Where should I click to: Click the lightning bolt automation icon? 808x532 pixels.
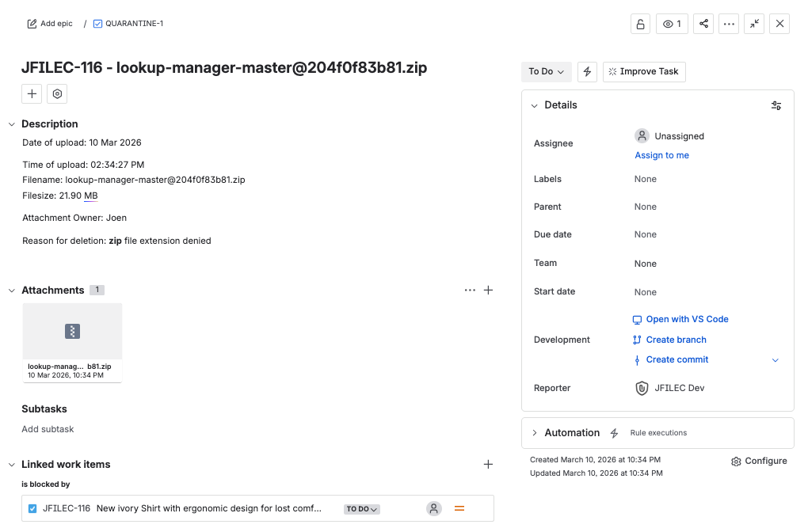587,71
